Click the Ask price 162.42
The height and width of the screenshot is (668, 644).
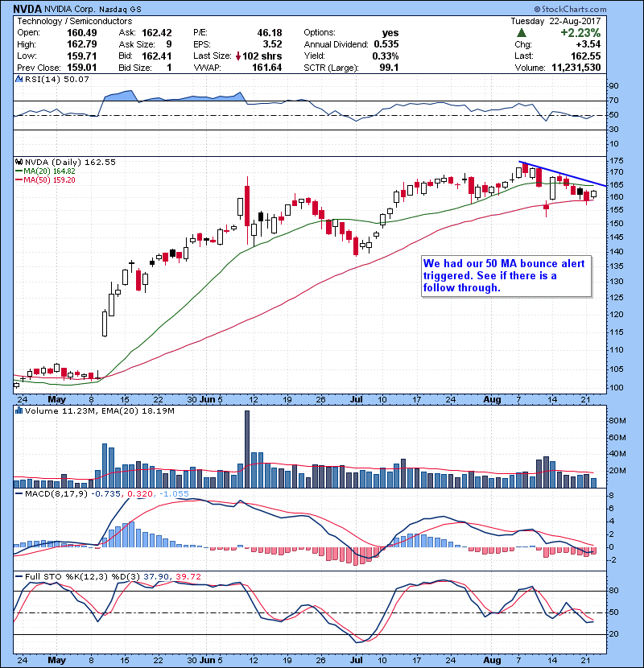(x=157, y=33)
